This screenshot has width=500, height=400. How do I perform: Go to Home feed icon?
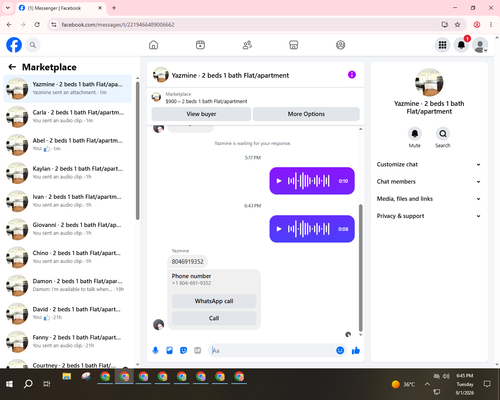point(153,45)
